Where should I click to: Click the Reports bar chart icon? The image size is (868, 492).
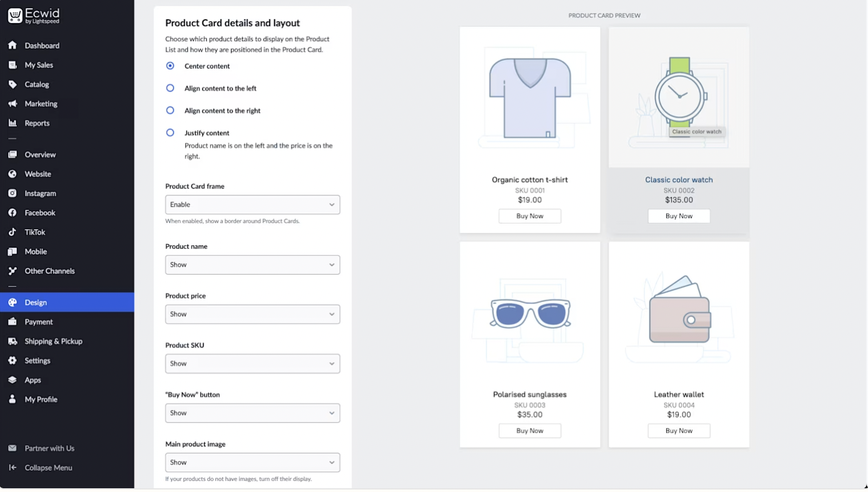click(12, 123)
